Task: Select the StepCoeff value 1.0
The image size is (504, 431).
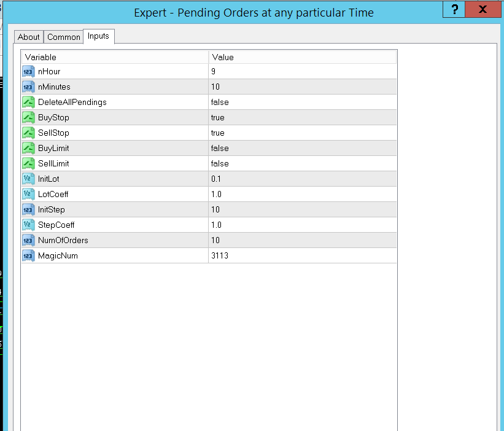Action: pos(216,225)
